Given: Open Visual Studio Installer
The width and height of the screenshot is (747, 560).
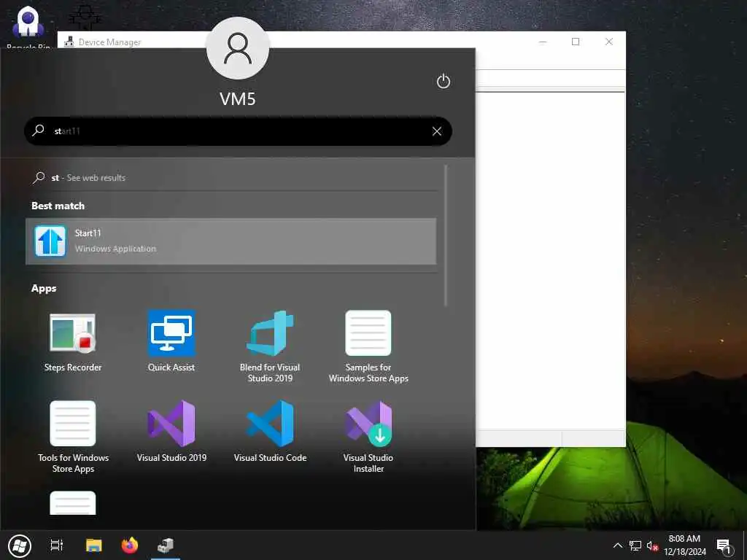Looking at the screenshot, I should (x=368, y=437).
